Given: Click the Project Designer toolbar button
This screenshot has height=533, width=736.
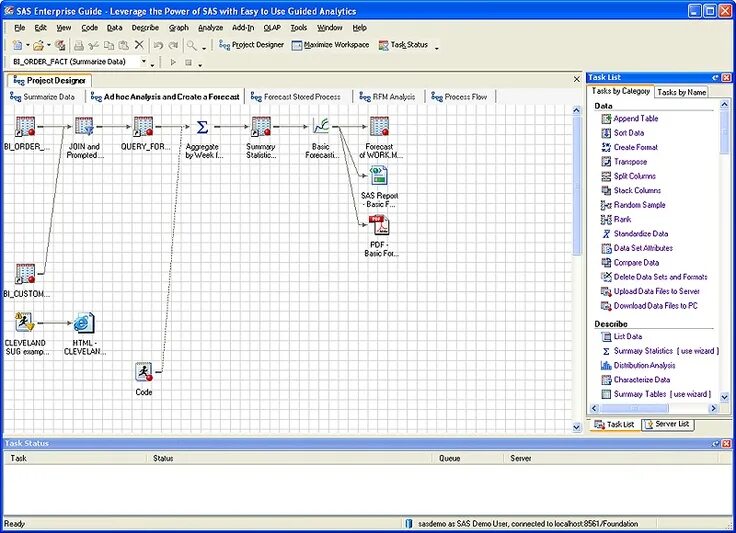Looking at the screenshot, I should coord(252,45).
